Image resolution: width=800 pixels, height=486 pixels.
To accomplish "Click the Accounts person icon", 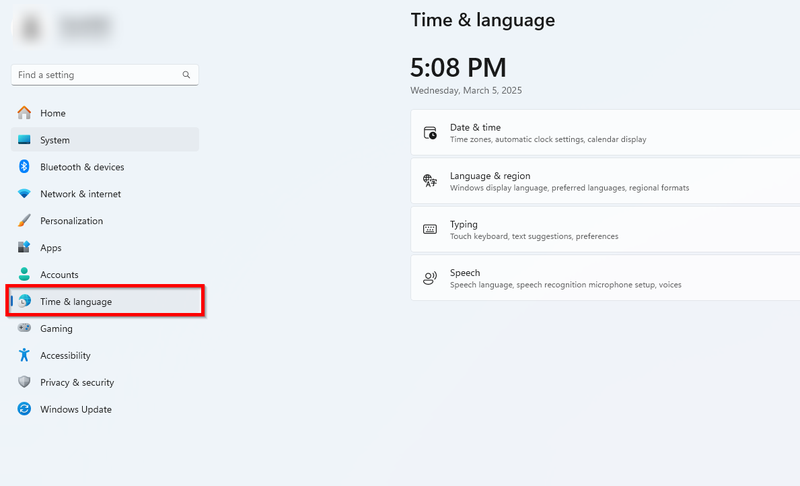I will (x=24, y=274).
